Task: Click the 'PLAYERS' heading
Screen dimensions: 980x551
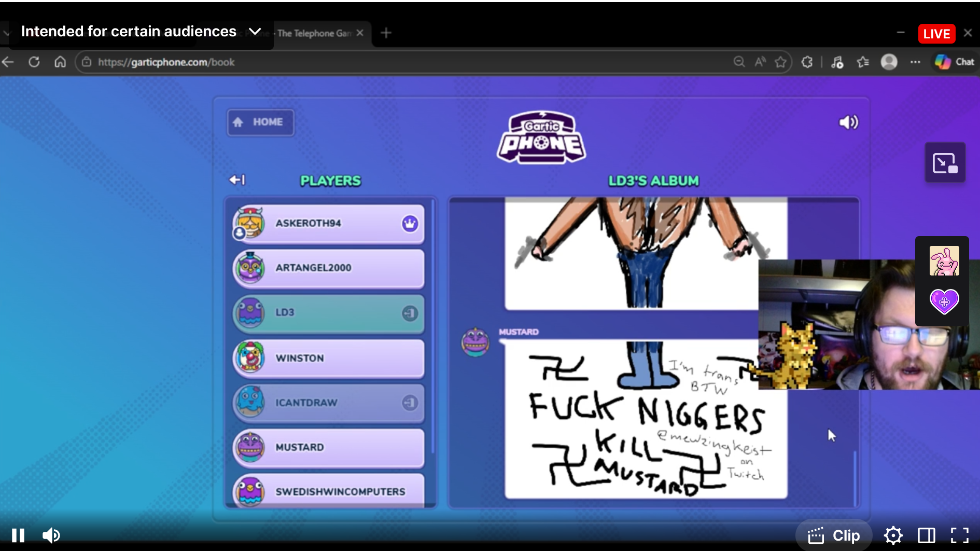Action: pos(330,181)
